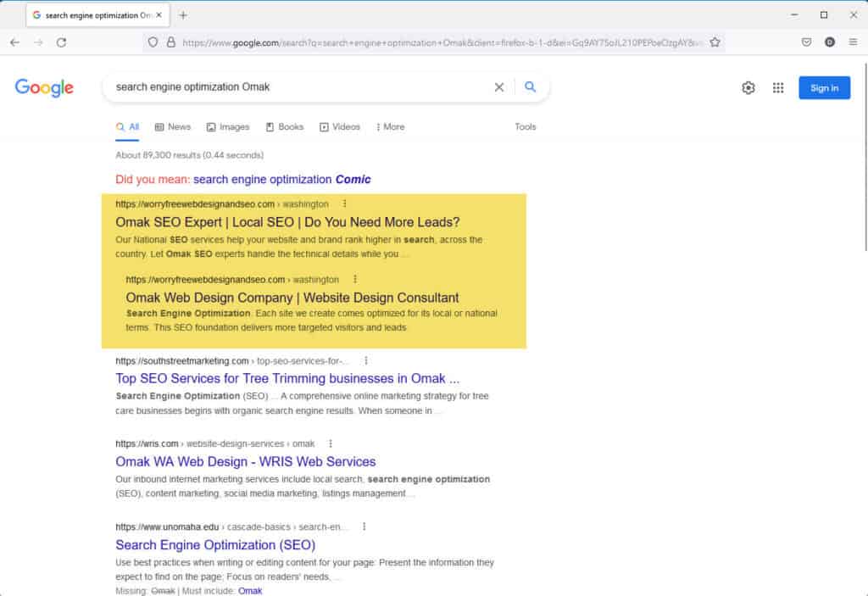The image size is (868, 596).
Task: Open Top SEO Services for Tree Trimming result
Action: pyautogui.click(x=287, y=378)
